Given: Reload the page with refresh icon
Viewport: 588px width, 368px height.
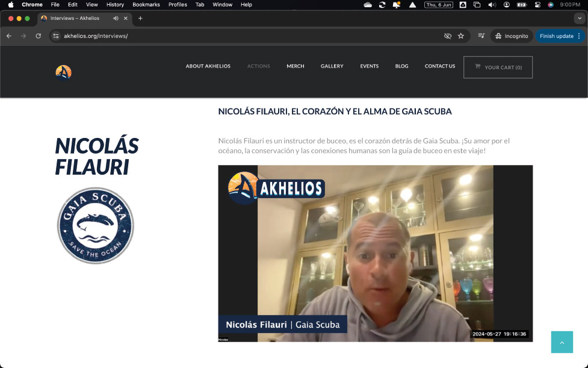Looking at the screenshot, I should [39, 36].
